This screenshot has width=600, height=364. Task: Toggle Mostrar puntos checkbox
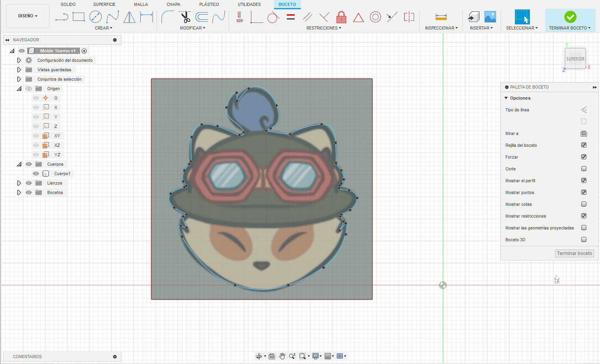[584, 192]
